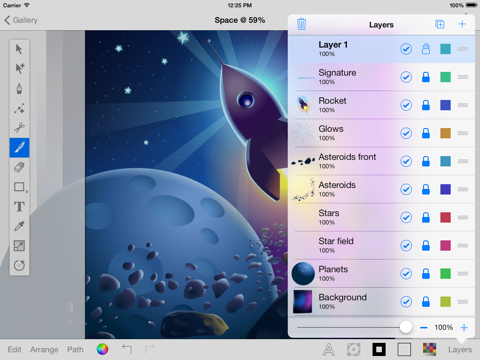The width and height of the screenshot is (480, 360).
Task: Grab reorder handle of Background layer
Action: pyautogui.click(x=463, y=302)
